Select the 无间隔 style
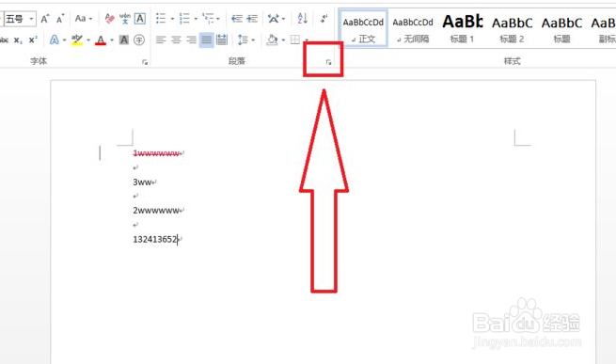Screen dimensions: 616x364 (413, 29)
